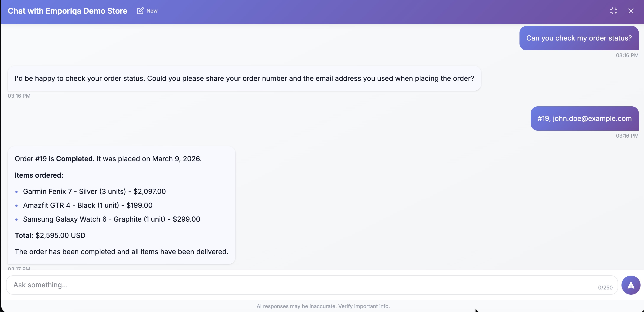The image size is (644, 312).
Task: Click the "Total: $2,595.00 USD" line
Action: 50,236
